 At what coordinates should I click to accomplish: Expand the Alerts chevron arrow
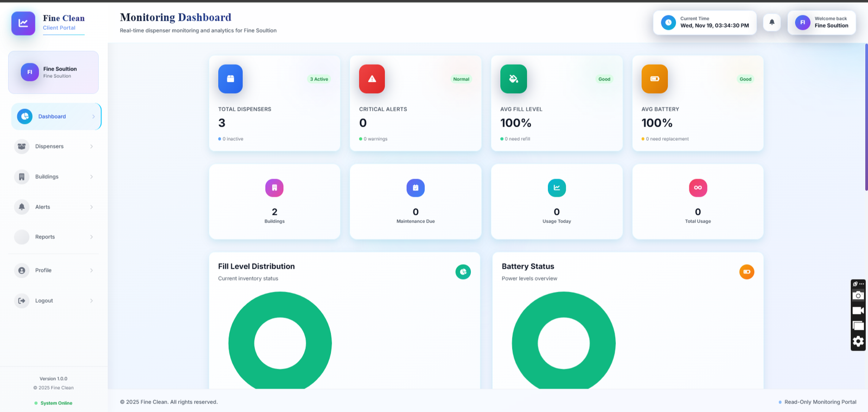(x=91, y=207)
